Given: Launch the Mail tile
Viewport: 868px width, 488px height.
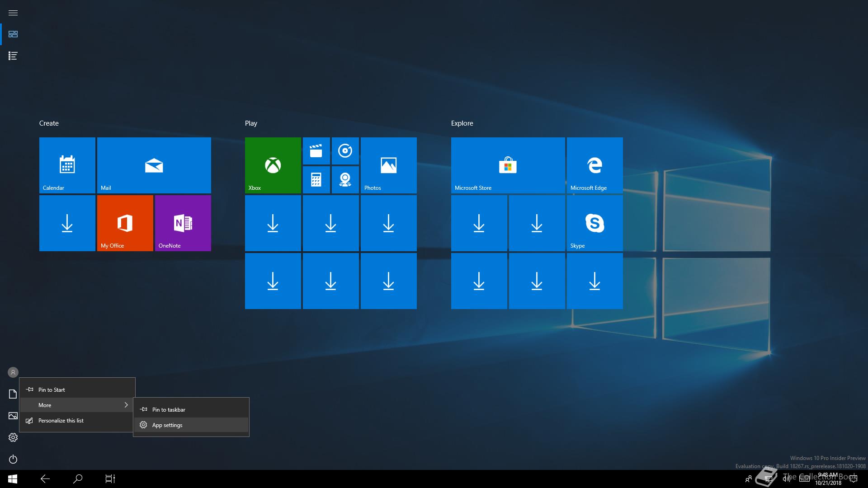Looking at the screenshot, I should (x=154, y=165).
